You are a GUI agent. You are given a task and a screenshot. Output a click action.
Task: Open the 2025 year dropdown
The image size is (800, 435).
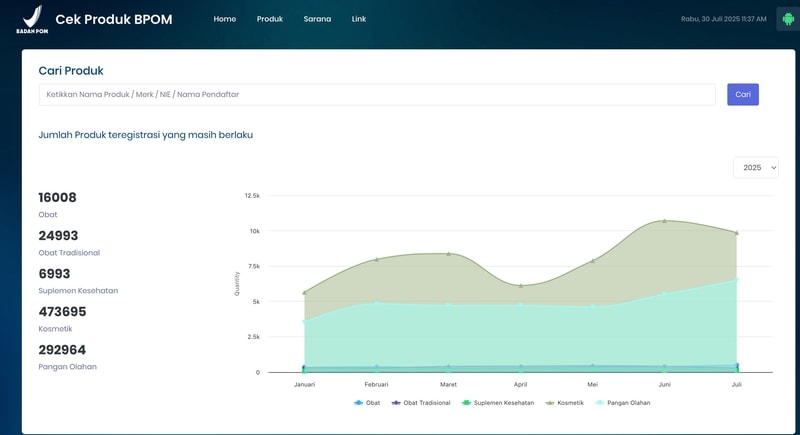pyautogui.click(x=756, y=168)
